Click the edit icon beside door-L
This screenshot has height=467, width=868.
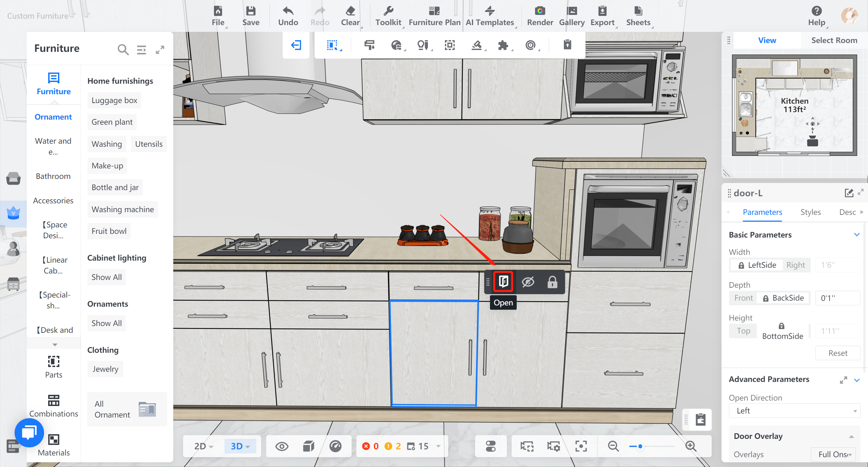point(849,193)
